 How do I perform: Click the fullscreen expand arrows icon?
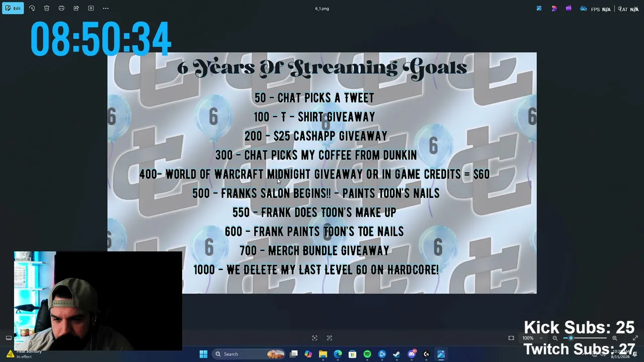tap(635, 338)
